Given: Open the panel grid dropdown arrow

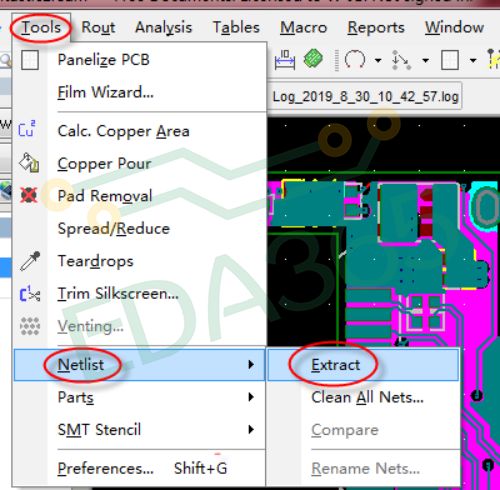Looking at the screenshot, I should coord(473,60).
